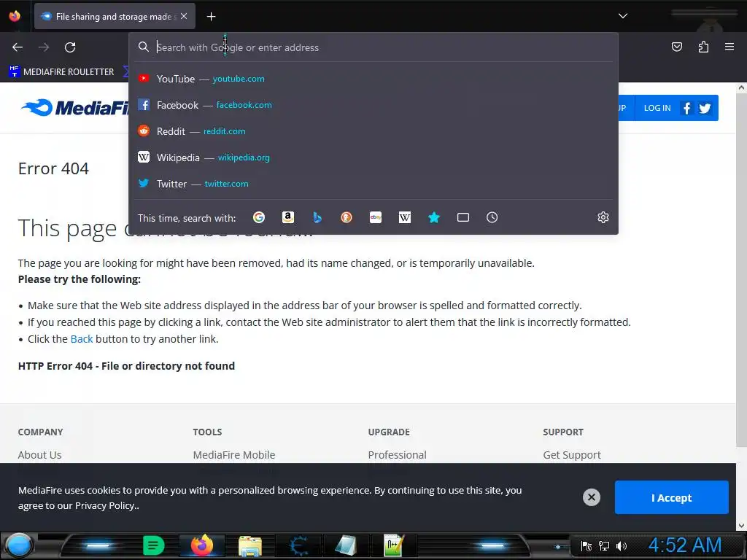Open the Pocket save icon
The width and height of the screenshot is (747, 560).
[x=676, y=47]
